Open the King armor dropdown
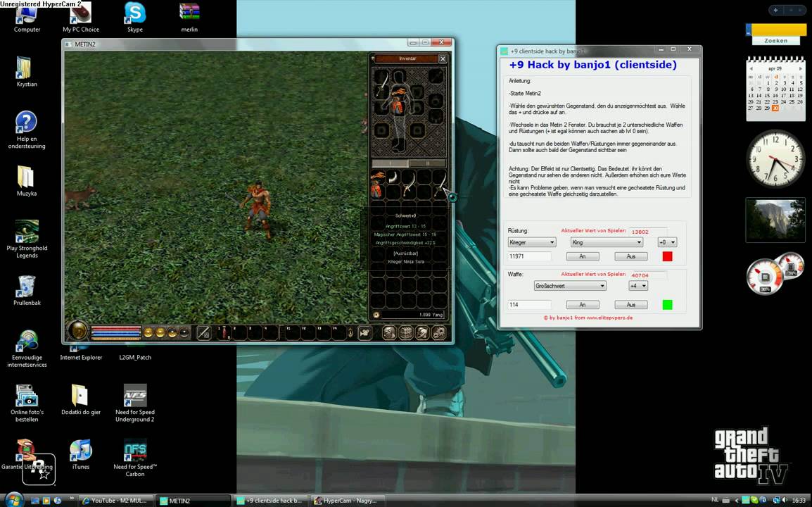812x507 pixels. 607,242
